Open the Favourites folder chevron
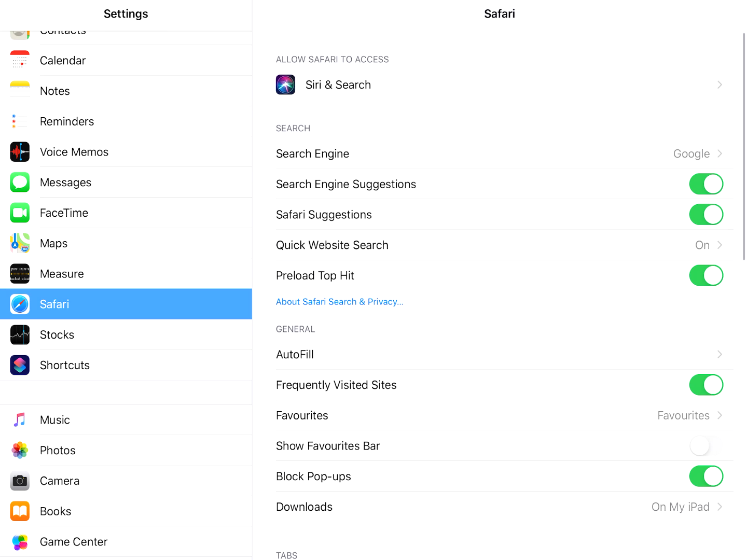This screenshot has height=560, width=747. tap(720, 415)
